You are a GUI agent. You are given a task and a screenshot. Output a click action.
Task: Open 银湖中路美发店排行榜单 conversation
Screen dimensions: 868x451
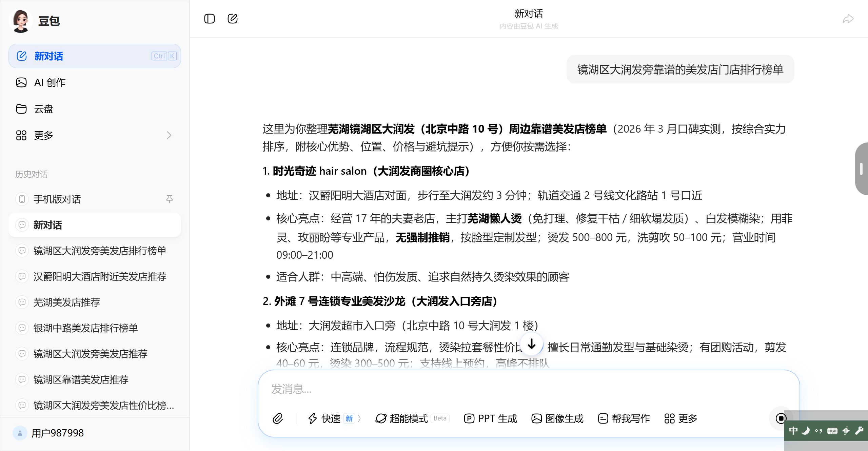pos(95,328)
